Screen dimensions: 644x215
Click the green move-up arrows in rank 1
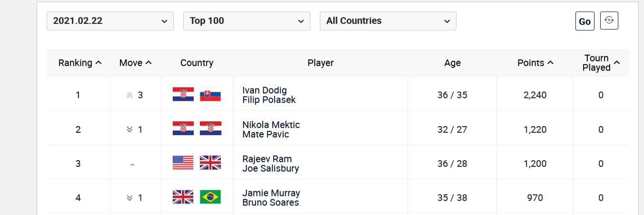[129, 95]
